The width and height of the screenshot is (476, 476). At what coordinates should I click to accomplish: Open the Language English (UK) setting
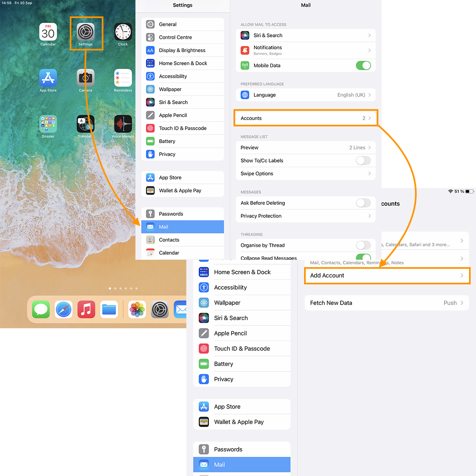(x=306, y=95)
